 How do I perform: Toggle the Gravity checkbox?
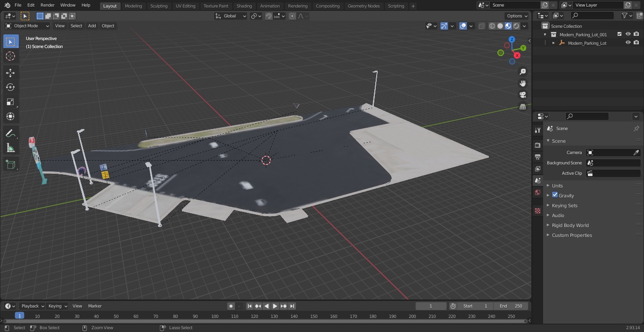555,195
